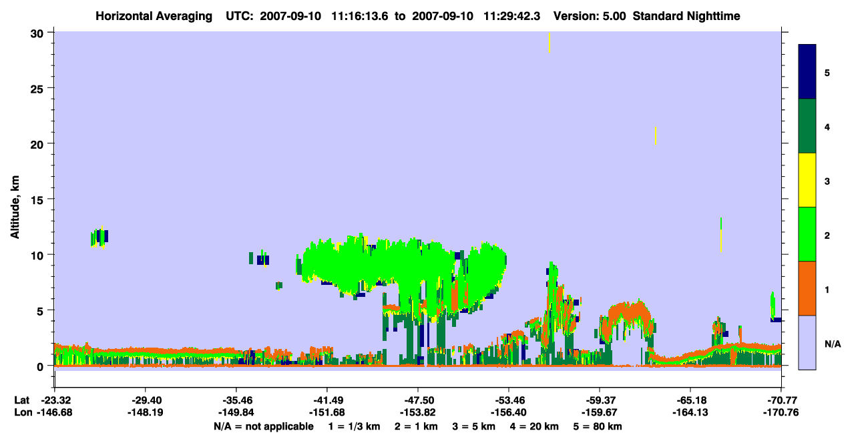Click the altitude tick label 15
The height and width of the screenshot is (445, 868).
39,199
